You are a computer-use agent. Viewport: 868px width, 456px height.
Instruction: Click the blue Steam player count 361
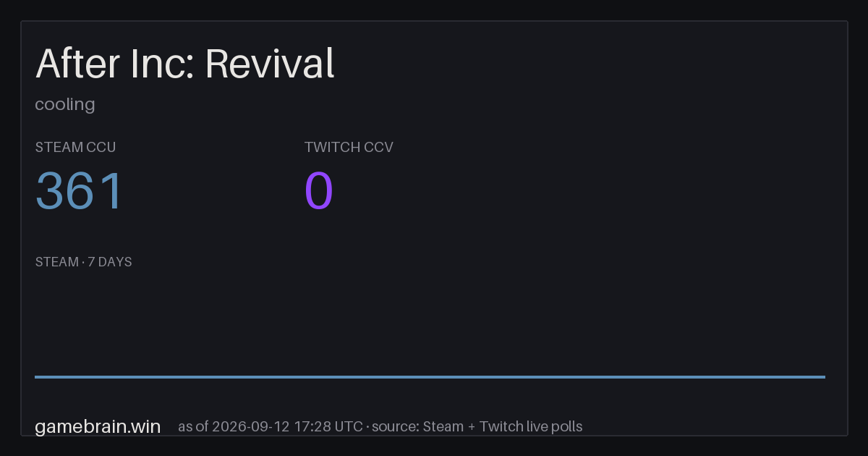[80, 191]
